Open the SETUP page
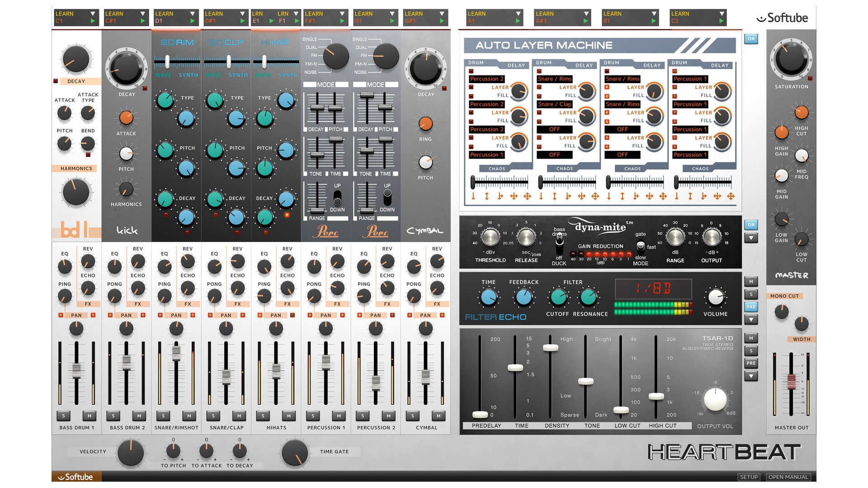 [x=749, y=477]
